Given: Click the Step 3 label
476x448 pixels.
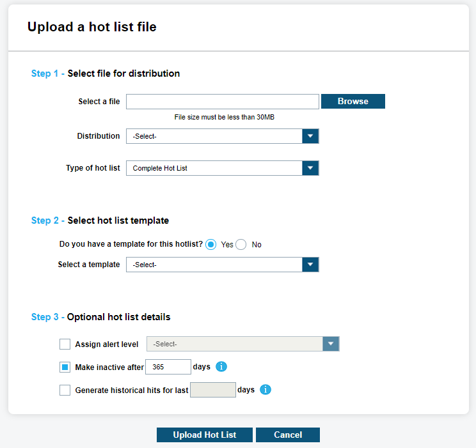Looking at the screenshot, I should (47, 317).
